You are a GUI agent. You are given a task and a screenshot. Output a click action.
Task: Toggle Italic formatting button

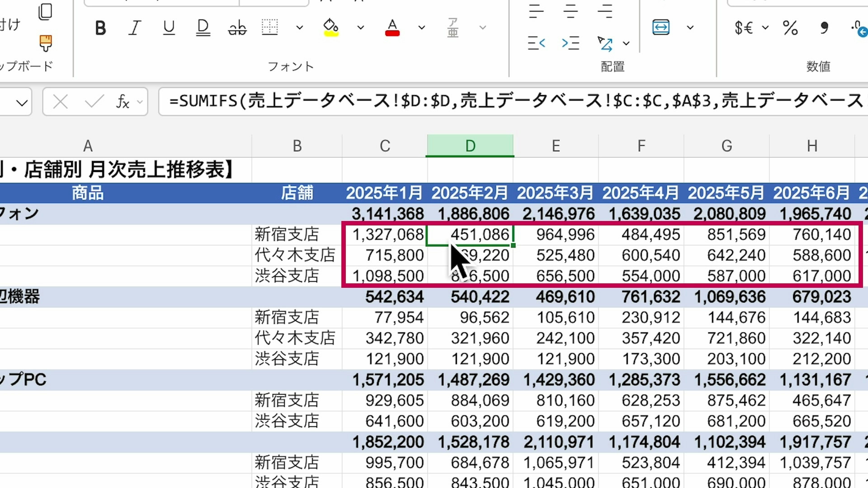coord(134,28)
